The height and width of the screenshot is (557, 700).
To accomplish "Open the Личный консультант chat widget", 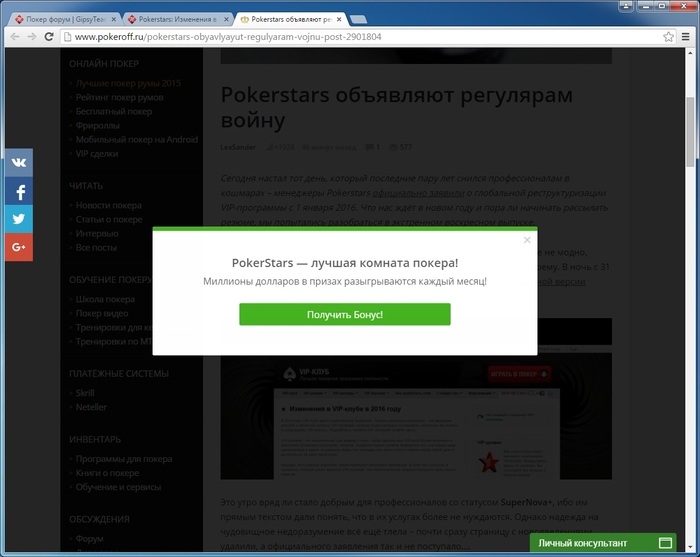I will 603,543.
